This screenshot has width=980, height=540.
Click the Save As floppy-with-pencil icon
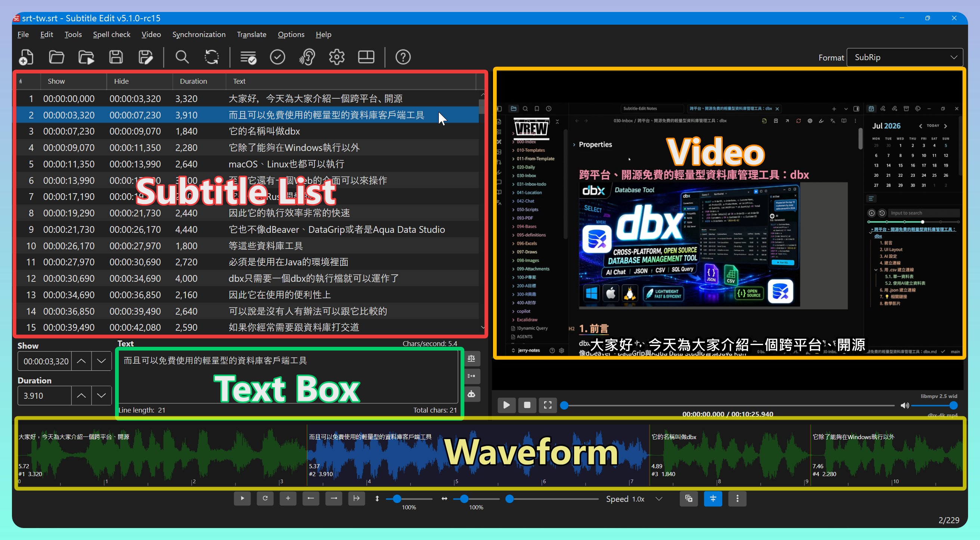pyautogui.click(x=145, y=58)
